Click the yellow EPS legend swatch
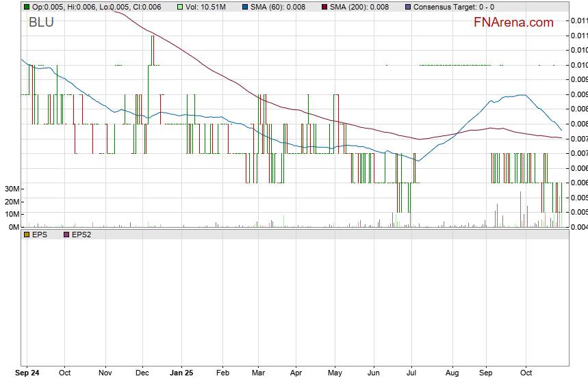This screenshot has width=588, height=387. pyautogui.click(x=27, y=235)
